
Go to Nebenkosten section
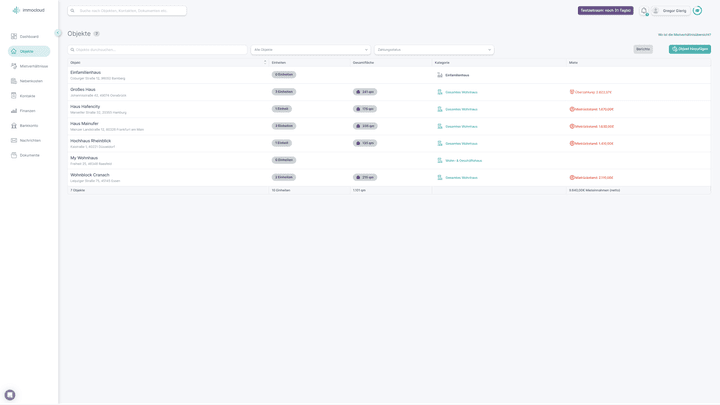point(31,81)
